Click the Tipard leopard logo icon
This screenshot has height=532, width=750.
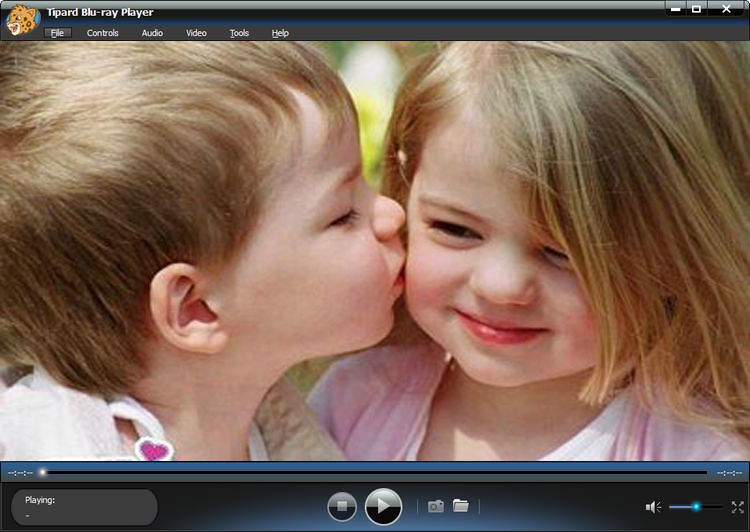[x=20, y=19]
